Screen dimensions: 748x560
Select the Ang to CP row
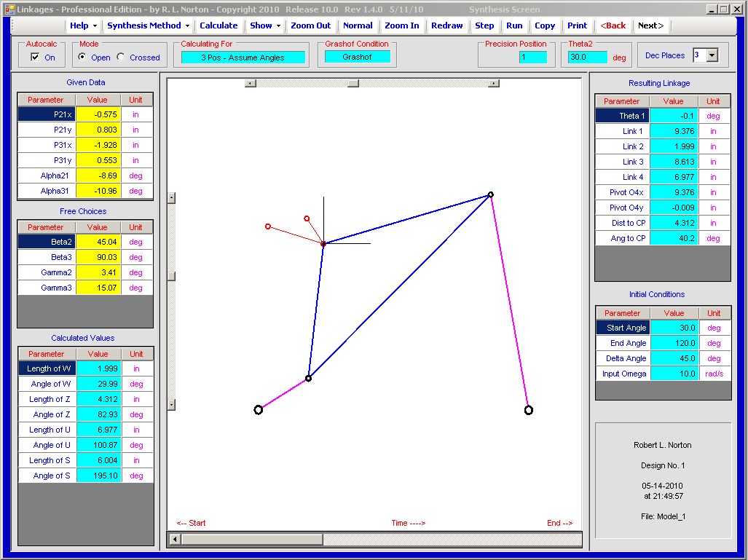click(663, 238)
